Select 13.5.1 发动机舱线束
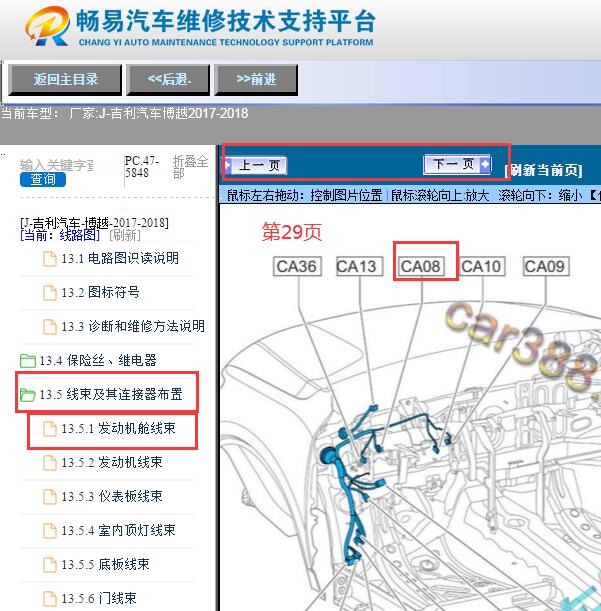Viewport: 601px width, 611px height. [118, 428]
